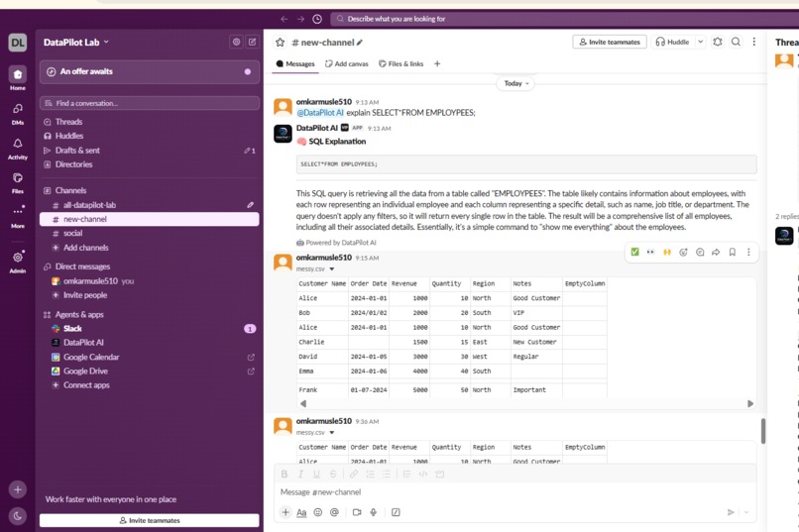
Task: Open notification settings bell in header
Action: [x=718, y=42]
